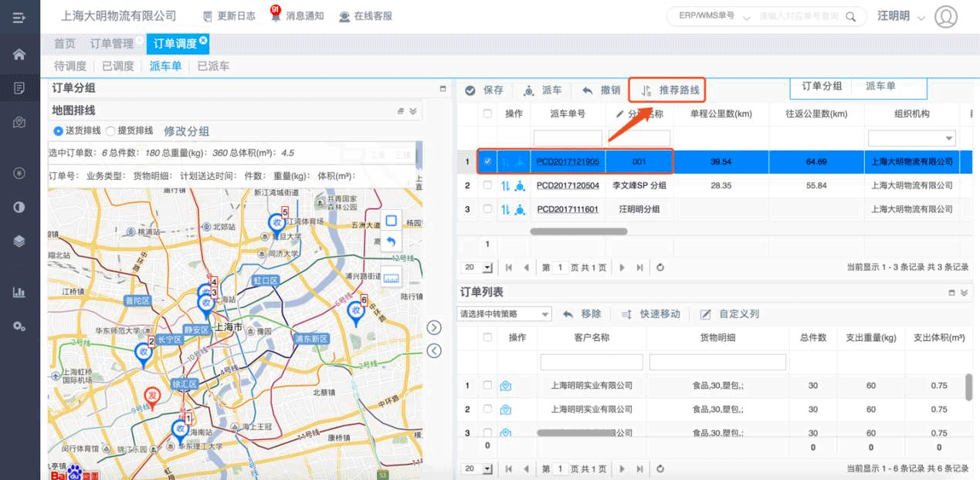The width and height of the screenshot is (980, 480).
Task: Collapse the 地图排线 panel chevron
Action: 413,111
